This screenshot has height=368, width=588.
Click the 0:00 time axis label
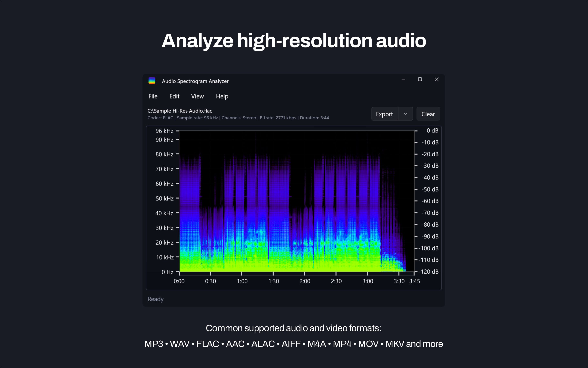[179, 281]
